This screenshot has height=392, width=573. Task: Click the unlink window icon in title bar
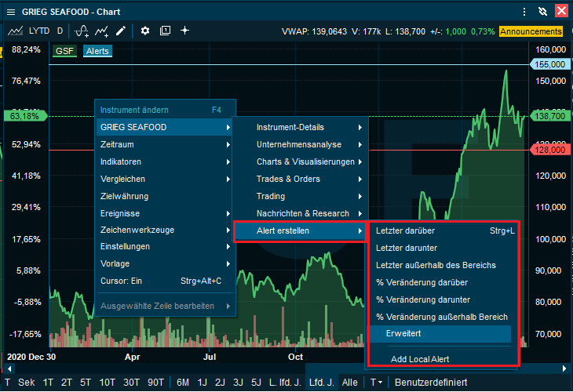(542, 11)
